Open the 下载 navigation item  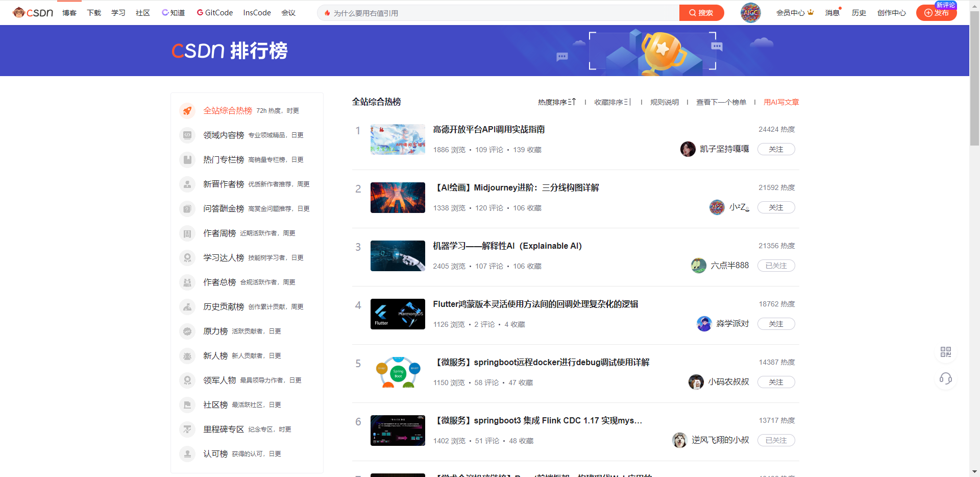pyautogui.click(x=94, y=13)
